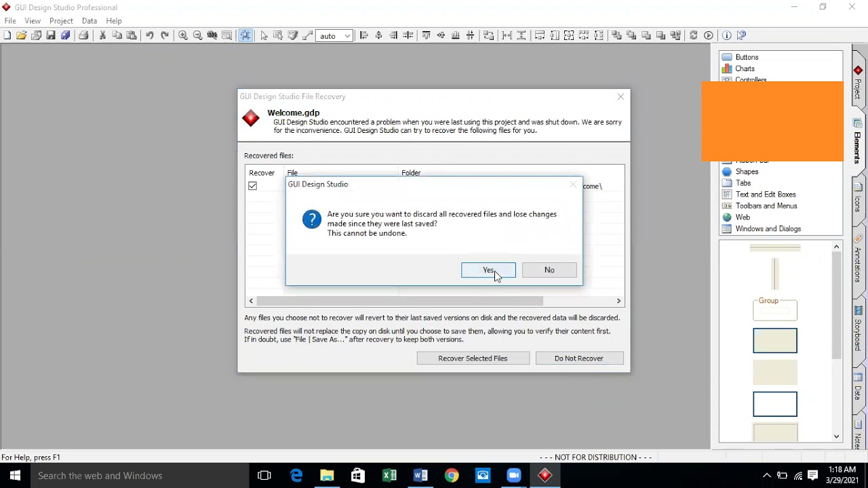Click the Open folder toolbar icon
Image resolution: width=868 pixels, height=488 pixels.
pyautogui.click(x=22, y=35)
